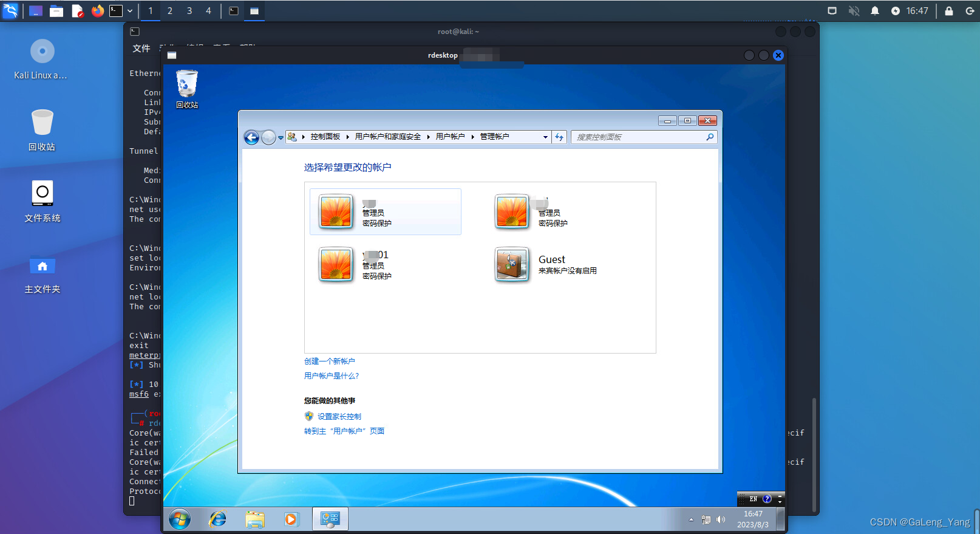
Task: Select the Guest account
Action: point(562,265)
